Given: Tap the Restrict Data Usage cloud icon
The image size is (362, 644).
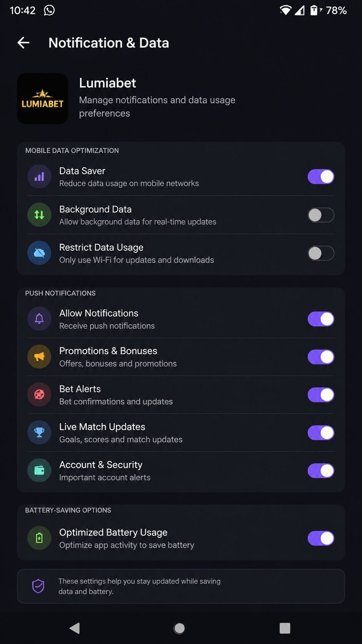Looking at the screenshot, I should click(x=39, y=253).
